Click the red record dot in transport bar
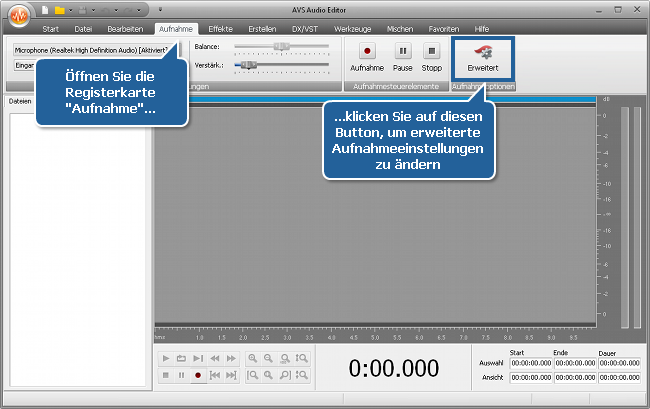 coord(198,375)
